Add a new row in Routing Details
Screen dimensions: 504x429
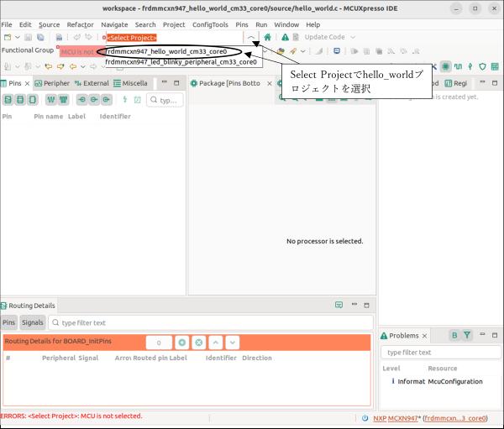tap(182, 343)
